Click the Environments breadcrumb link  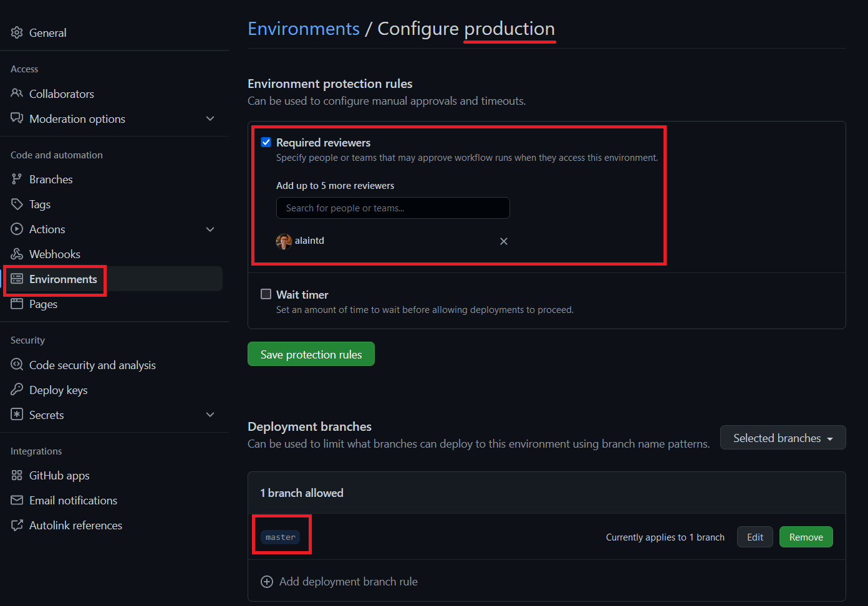coord(304,29)
